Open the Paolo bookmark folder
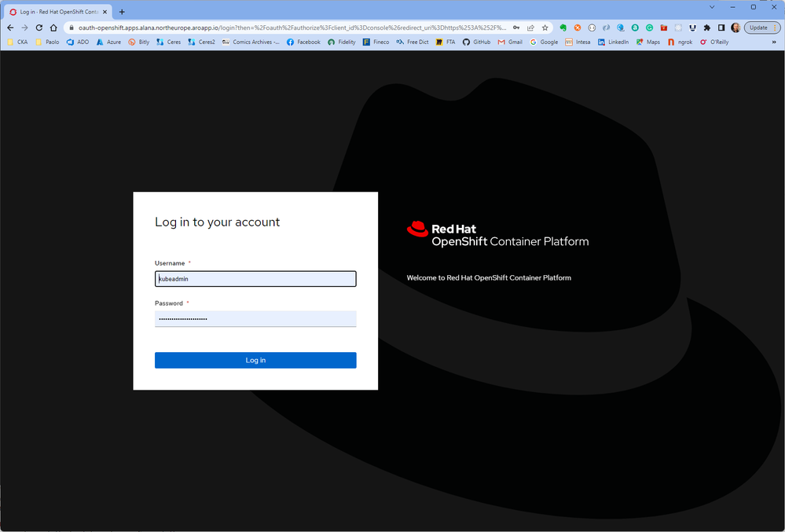This screenshot has height=532, width=785. [47, 42]
